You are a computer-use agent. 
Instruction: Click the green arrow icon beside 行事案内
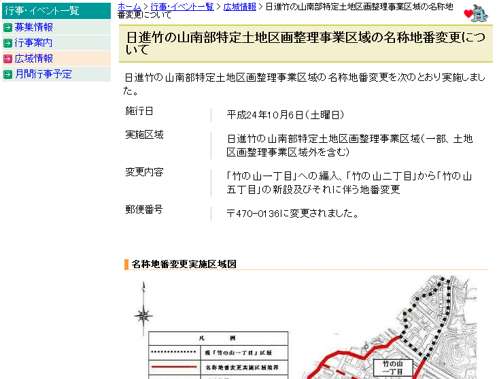(7, 43)
